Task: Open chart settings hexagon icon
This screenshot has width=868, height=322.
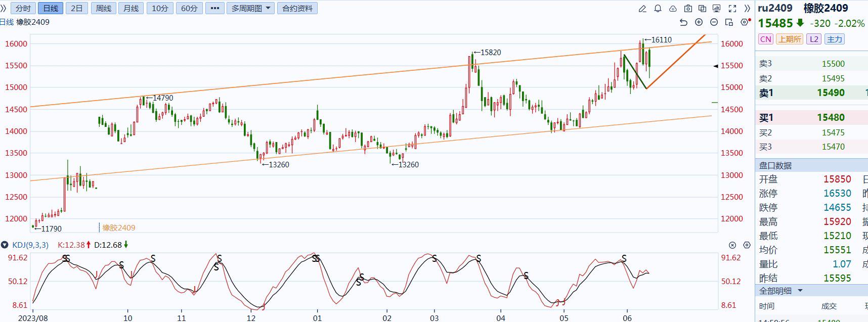Action: [744, 22]
